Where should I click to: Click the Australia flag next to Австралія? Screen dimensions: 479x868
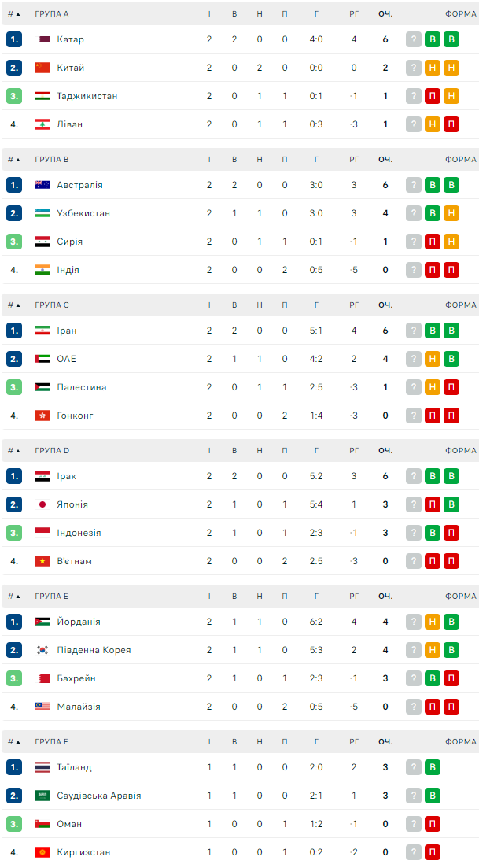(42, 185)
